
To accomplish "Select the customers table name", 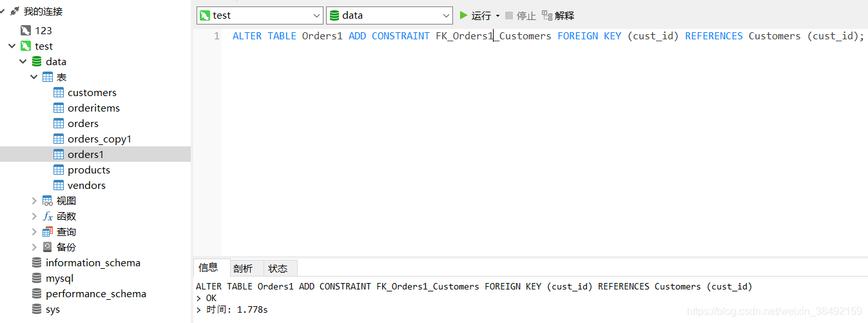I will (x=92, y=92).
